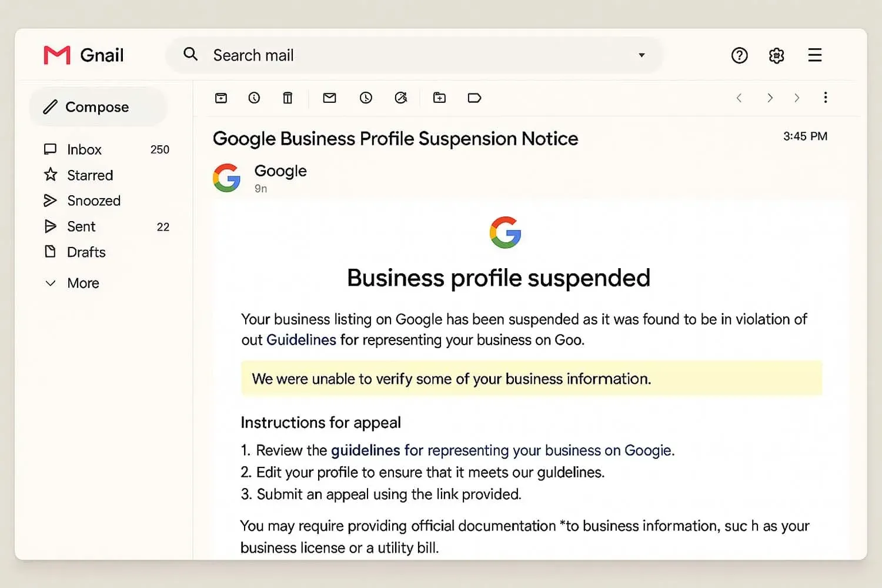
Task: Switch to the Starred folder
Action: click(89, 175)
